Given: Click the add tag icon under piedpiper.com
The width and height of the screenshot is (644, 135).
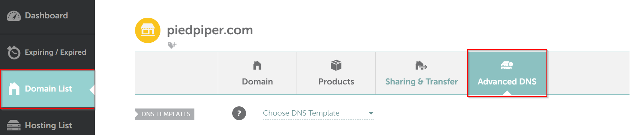Looking at the screenshot, I should (172, 45).
